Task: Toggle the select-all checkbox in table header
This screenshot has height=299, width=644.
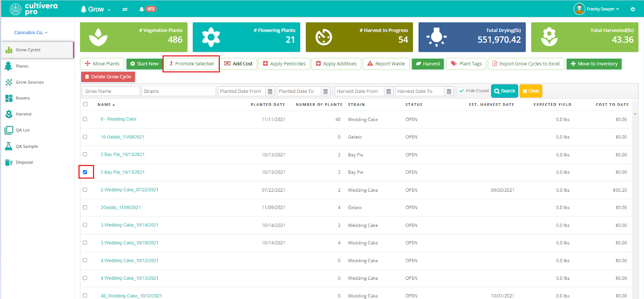Action: (x=85, y=104)
